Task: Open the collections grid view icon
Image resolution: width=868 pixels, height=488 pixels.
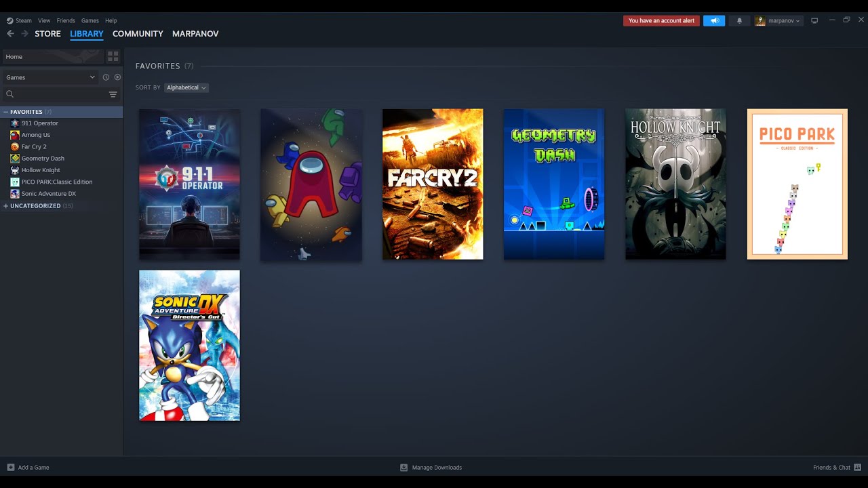Action: pos(113,57)
